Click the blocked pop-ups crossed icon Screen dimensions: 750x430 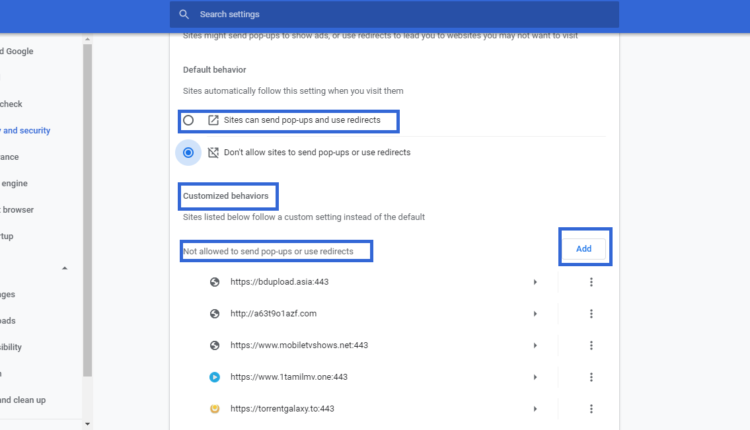point(213,153)
